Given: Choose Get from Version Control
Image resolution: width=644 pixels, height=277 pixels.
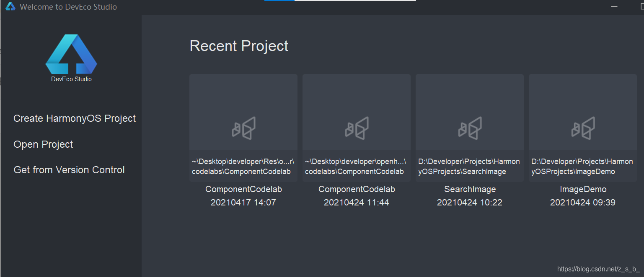Looking at the screenshot, I should (69, 169).
